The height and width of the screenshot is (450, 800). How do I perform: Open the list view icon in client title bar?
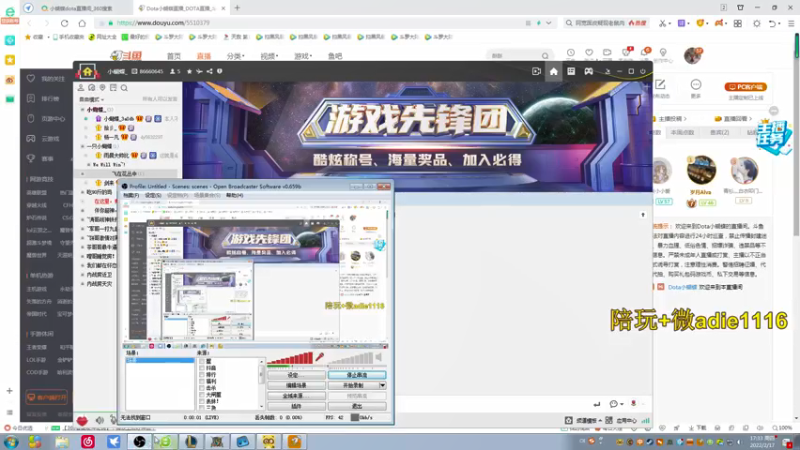pos(571,71)
